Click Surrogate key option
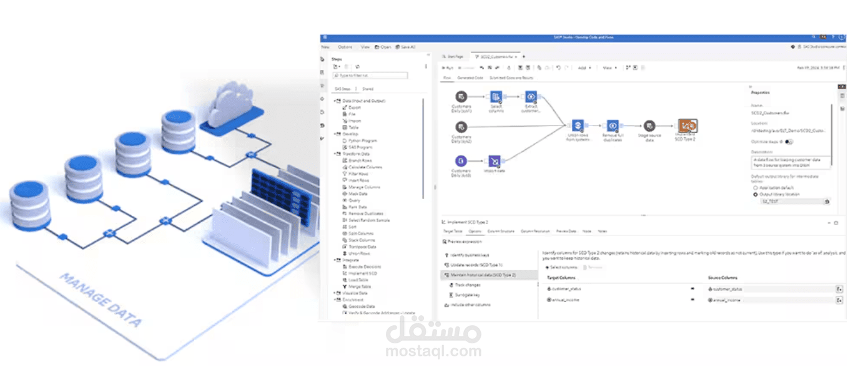 pyautogui.click(x=464, y=295)
